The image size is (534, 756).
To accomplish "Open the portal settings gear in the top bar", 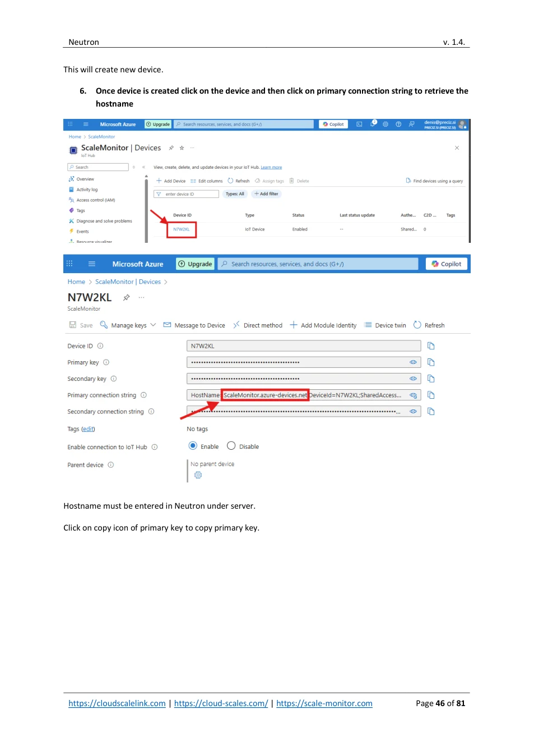I will 386,125.
